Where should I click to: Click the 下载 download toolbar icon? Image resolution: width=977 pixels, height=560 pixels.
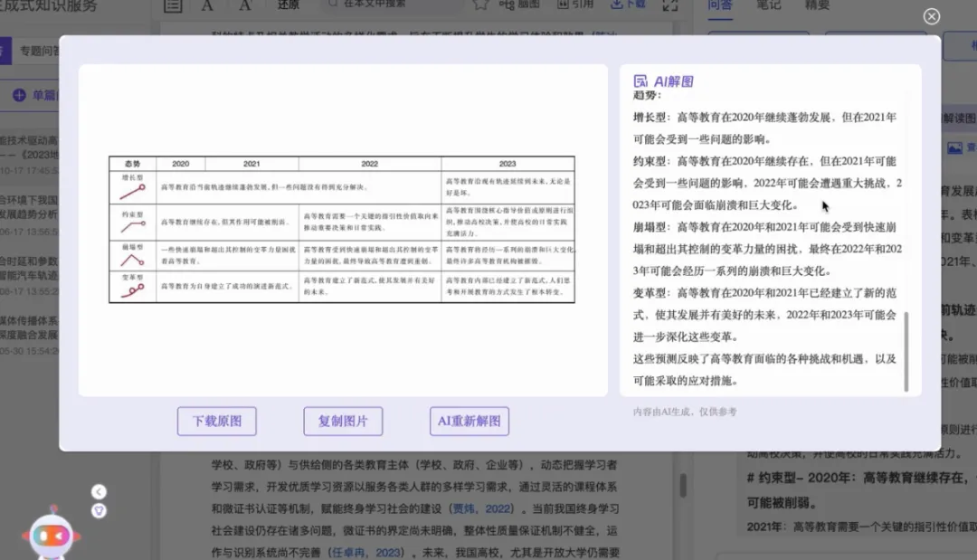(628, 5)
